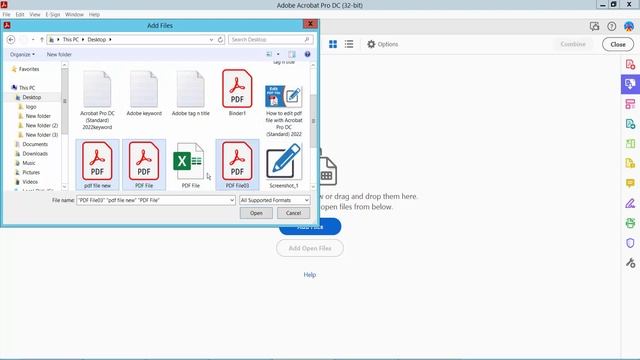Switch to list view in Acrobat
Image resolution: width=640 pixels, height=360 pixels.
(349, 44)
